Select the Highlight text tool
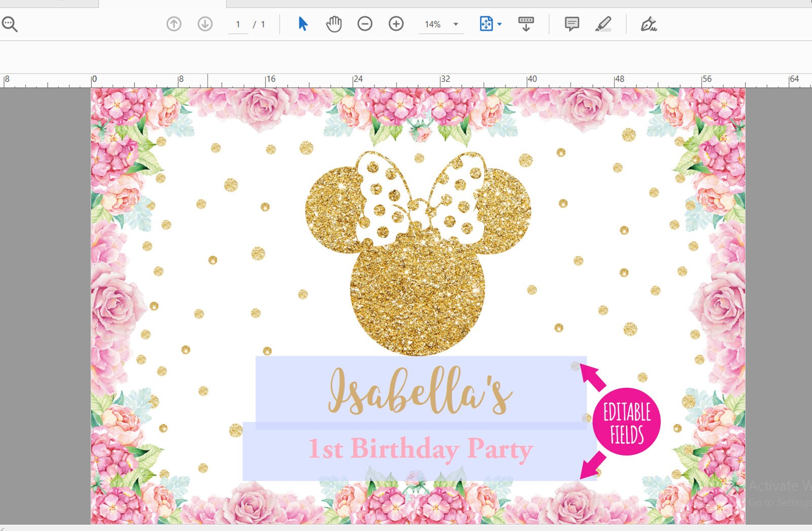812x531 pixels. click(x=603, y=23)
